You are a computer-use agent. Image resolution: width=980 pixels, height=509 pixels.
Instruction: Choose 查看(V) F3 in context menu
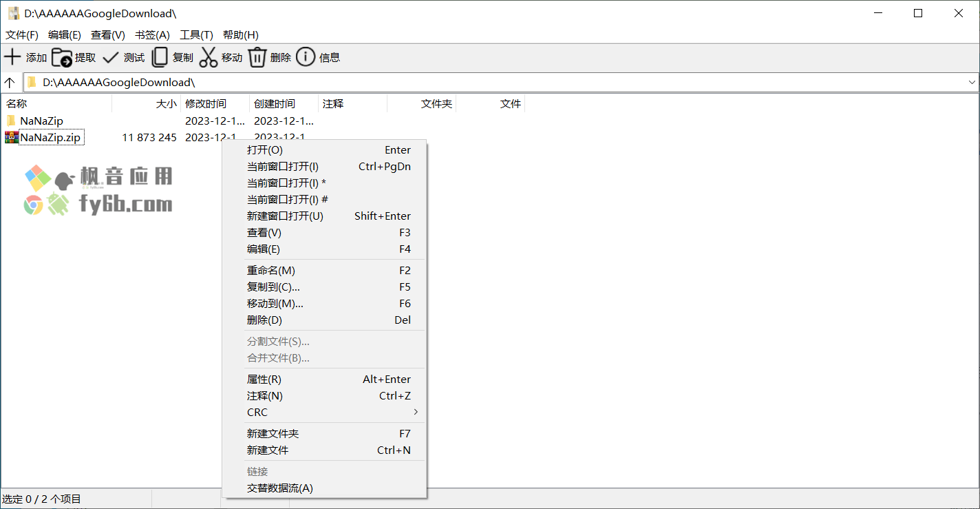325,233
